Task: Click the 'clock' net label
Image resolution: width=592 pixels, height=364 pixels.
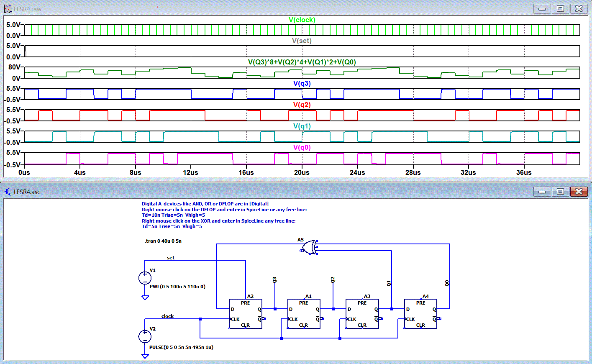Action: (167, 316)
